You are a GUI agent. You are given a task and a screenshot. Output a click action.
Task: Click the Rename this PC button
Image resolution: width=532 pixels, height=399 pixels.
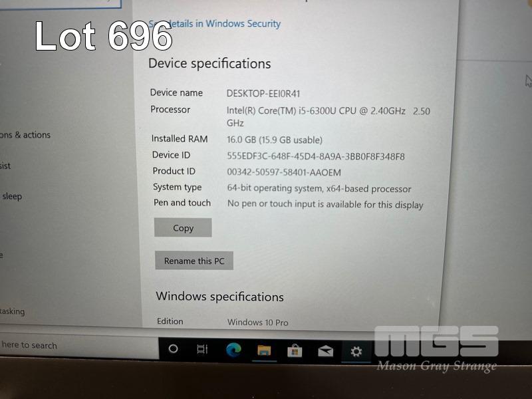click(194, 261)
